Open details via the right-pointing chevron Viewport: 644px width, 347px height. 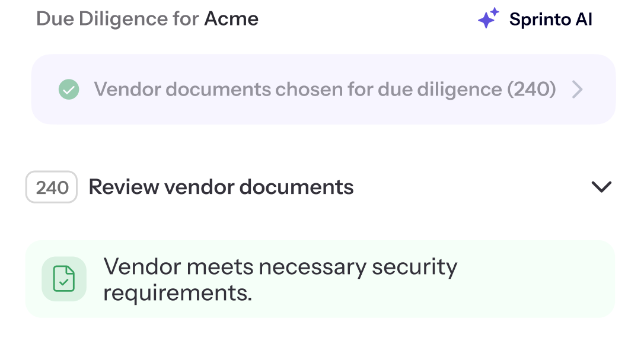point(578,89)
